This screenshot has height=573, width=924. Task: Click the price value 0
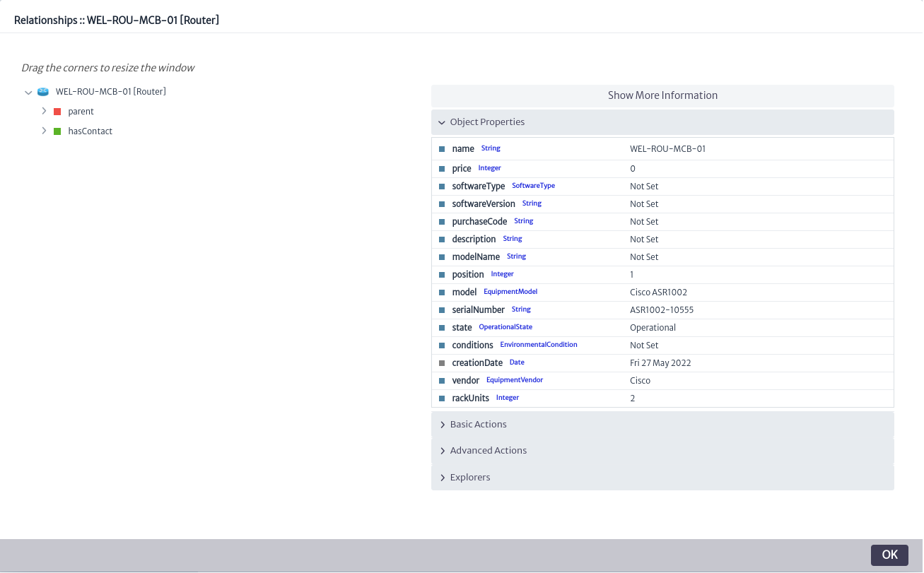(633, 169)
